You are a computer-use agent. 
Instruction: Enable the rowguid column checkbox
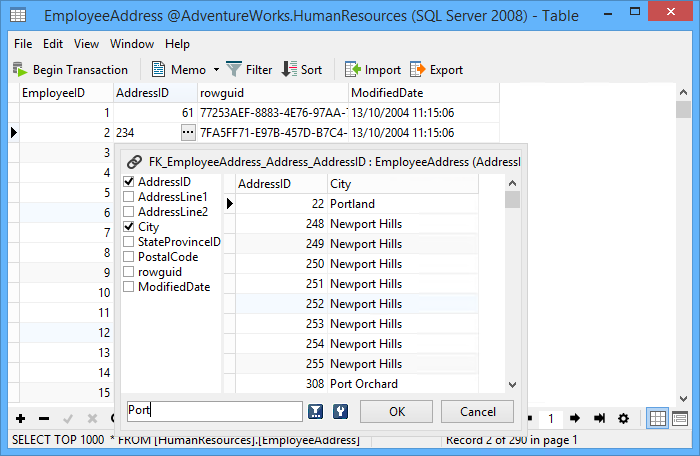[129, 272]
